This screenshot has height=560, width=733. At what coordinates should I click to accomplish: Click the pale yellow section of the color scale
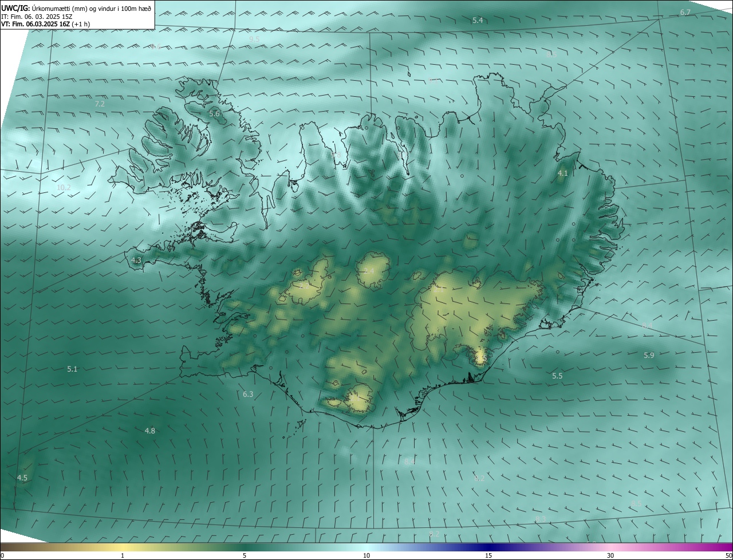(123, 547)
